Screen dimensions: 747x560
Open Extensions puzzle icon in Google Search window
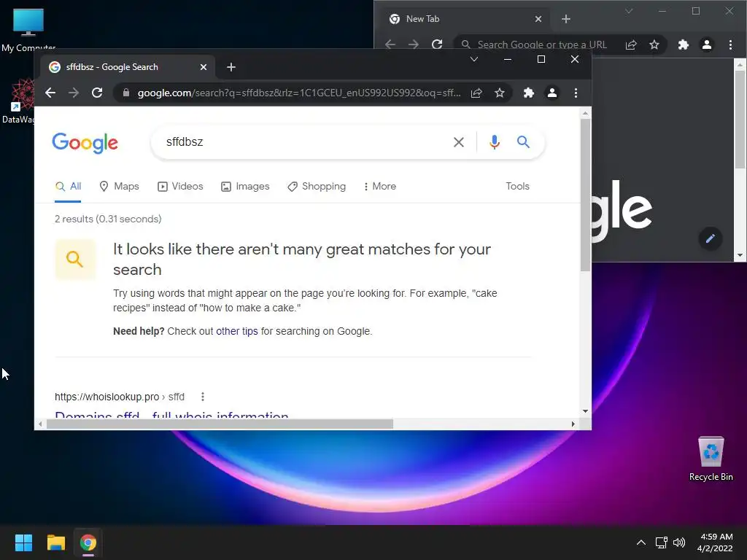coord(528,93)
